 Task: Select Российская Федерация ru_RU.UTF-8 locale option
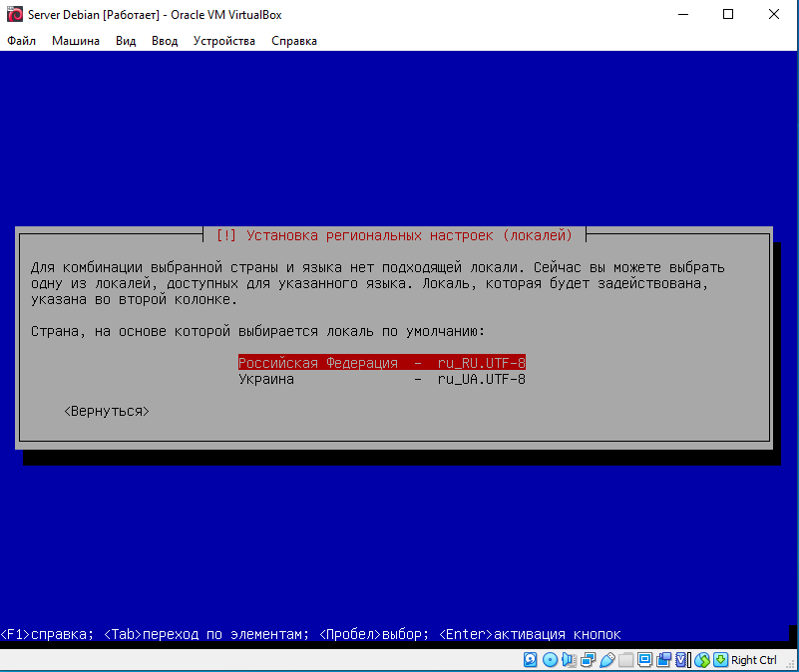[x=381, y=363]
